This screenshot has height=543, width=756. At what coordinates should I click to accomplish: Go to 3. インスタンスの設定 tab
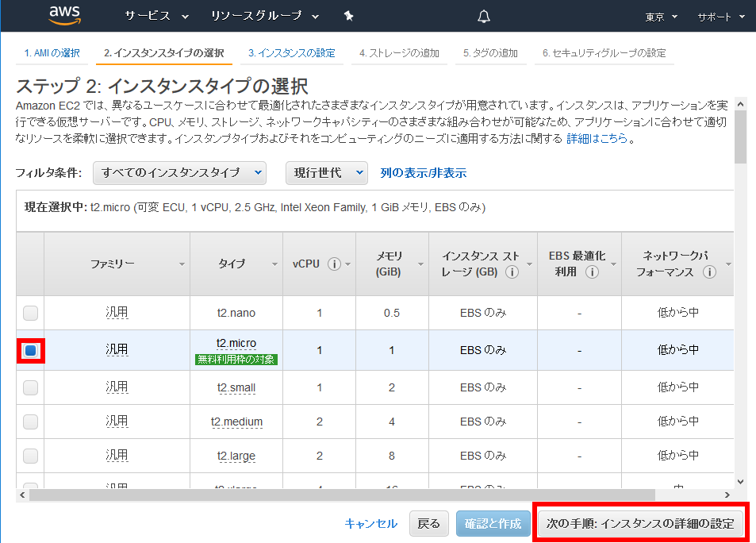pyautogui.click(x=292, y=53)
